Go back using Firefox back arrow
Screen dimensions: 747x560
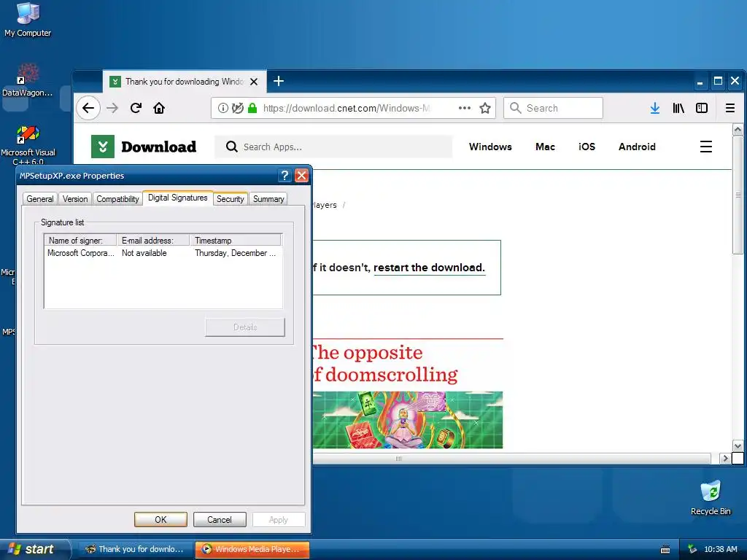(x=88, y=108)
